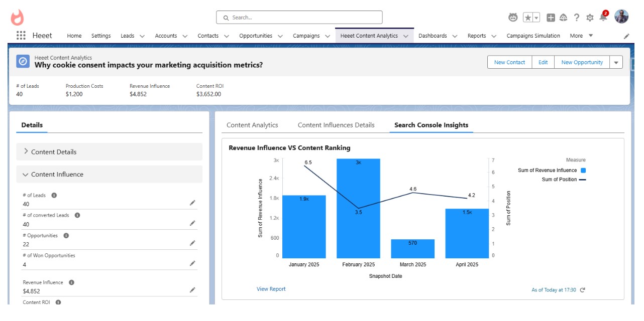This screenshot has width=644, height=321.
Task: Open the Setup gear icon
Action: (x=590, y=18)
